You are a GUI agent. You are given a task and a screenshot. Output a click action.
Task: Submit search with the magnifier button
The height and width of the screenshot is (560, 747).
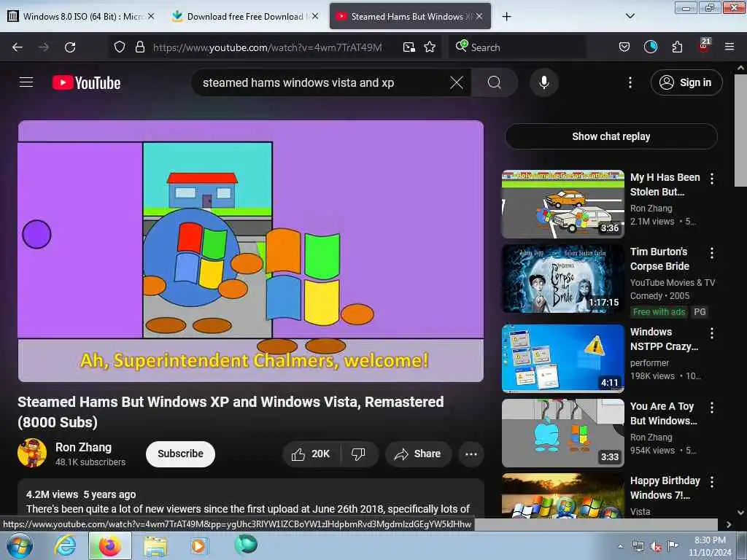click(495, 83)
